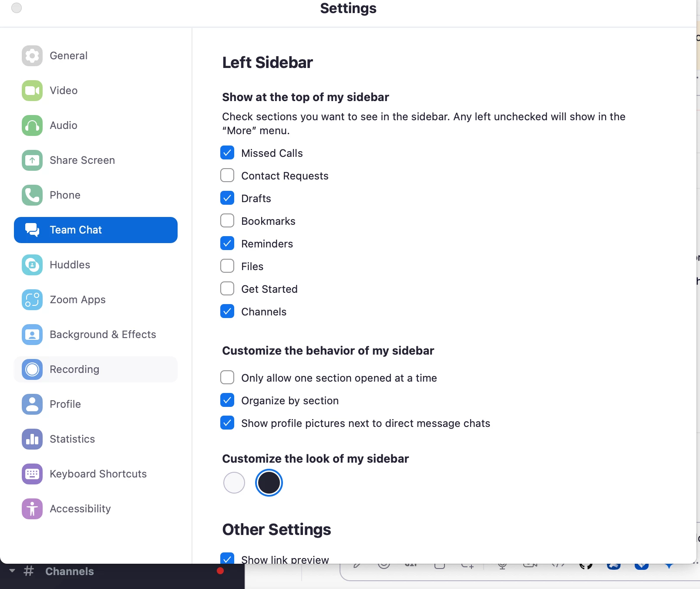
Task: Open the Keyboard Shortcuts label
Action: coord(98,474)
